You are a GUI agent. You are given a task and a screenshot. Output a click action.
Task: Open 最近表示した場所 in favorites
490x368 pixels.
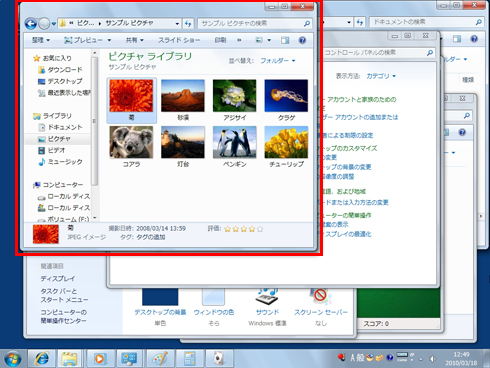64,93
